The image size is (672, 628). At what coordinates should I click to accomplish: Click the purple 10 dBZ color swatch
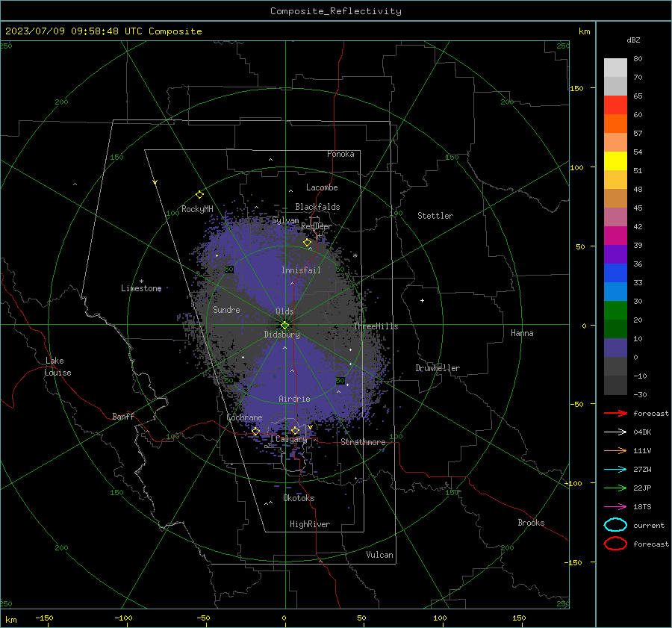[616, 348]
